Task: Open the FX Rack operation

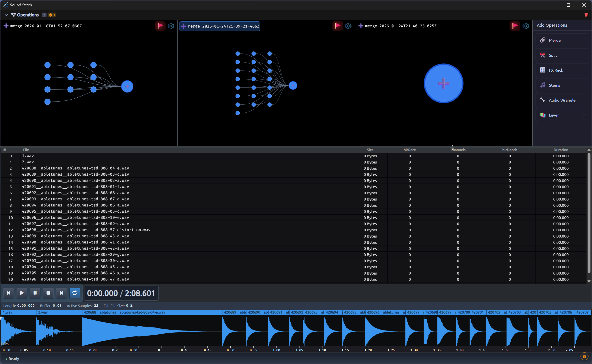Action: coord(543,70)
